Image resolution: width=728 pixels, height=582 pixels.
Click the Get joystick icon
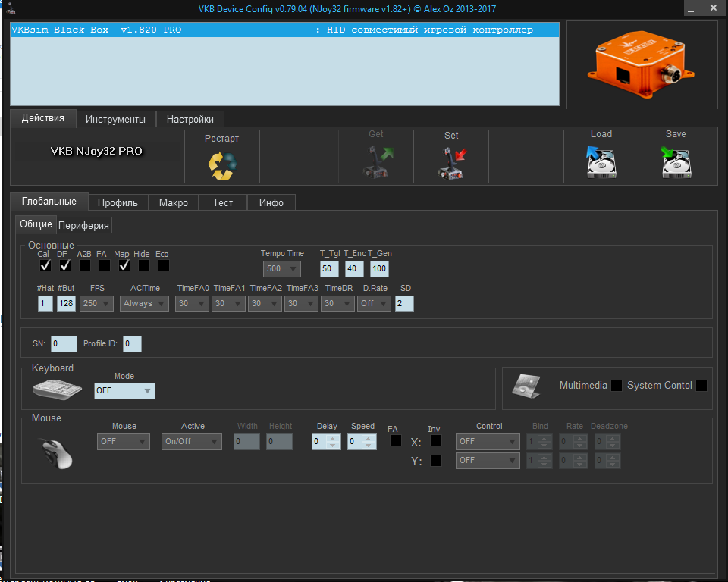click(377, 162)
